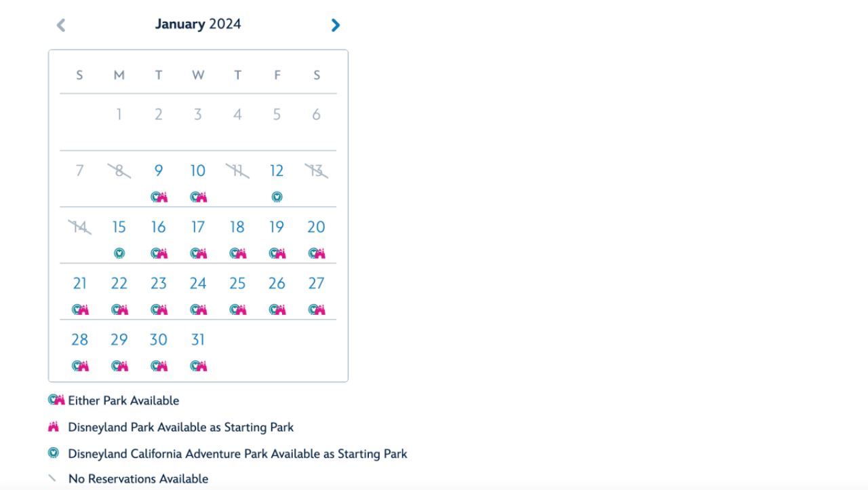Select January 27 on the calendar
This screenshot has width=868, height=490.
point(317,284)
